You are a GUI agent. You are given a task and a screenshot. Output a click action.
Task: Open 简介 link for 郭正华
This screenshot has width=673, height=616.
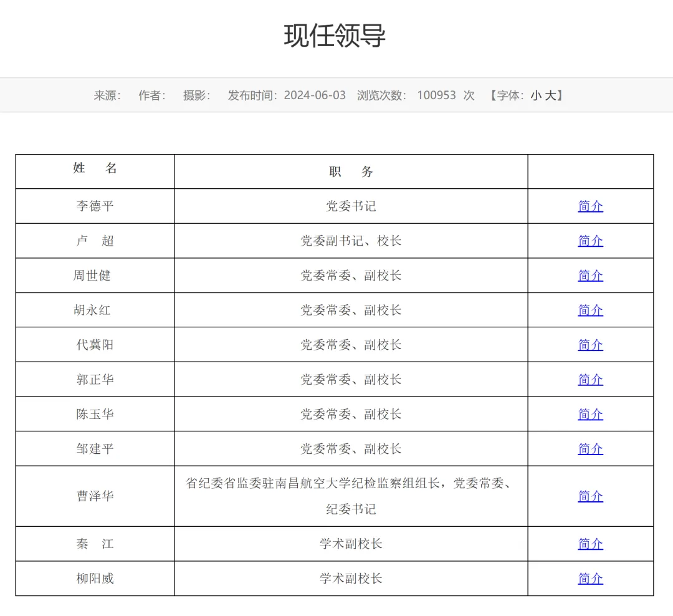tap(590, 379)
